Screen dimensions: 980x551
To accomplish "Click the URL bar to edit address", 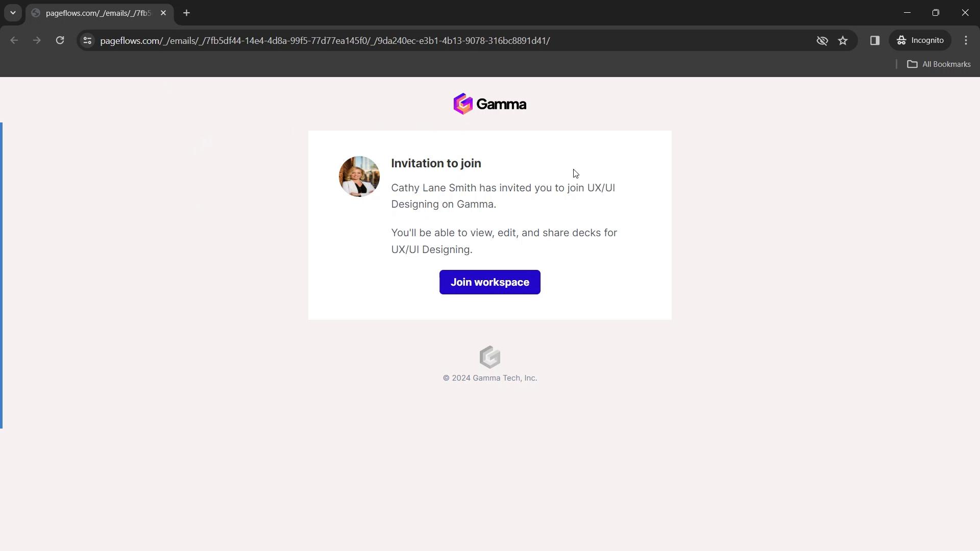I will (327, 40).
